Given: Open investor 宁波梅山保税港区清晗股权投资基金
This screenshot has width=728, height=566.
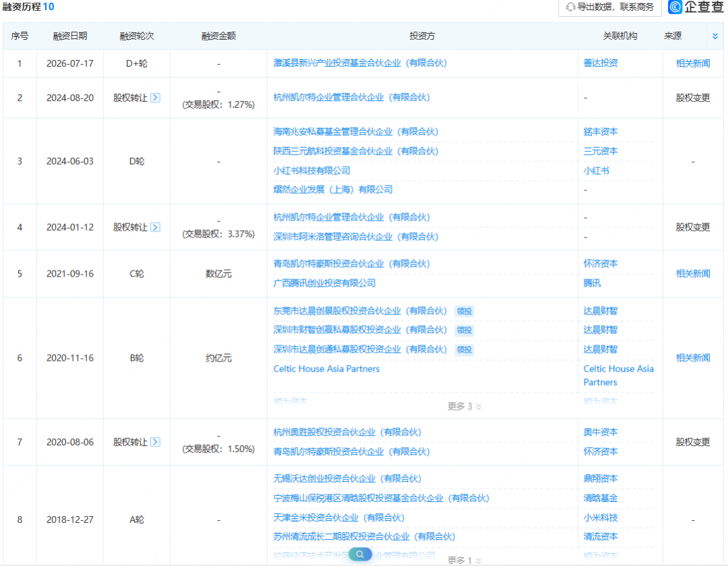Looking at the screenshot, I should [x=381, y=498].
